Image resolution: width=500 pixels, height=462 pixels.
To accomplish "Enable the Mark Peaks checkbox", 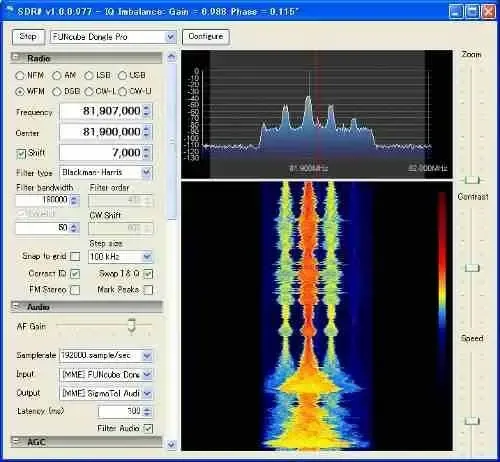I will point(148,290).
